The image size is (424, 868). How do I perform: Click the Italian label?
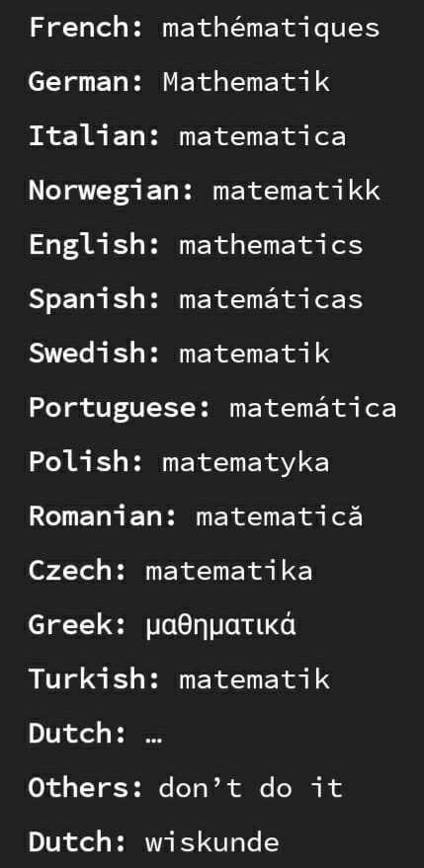[x=94, y=136]
